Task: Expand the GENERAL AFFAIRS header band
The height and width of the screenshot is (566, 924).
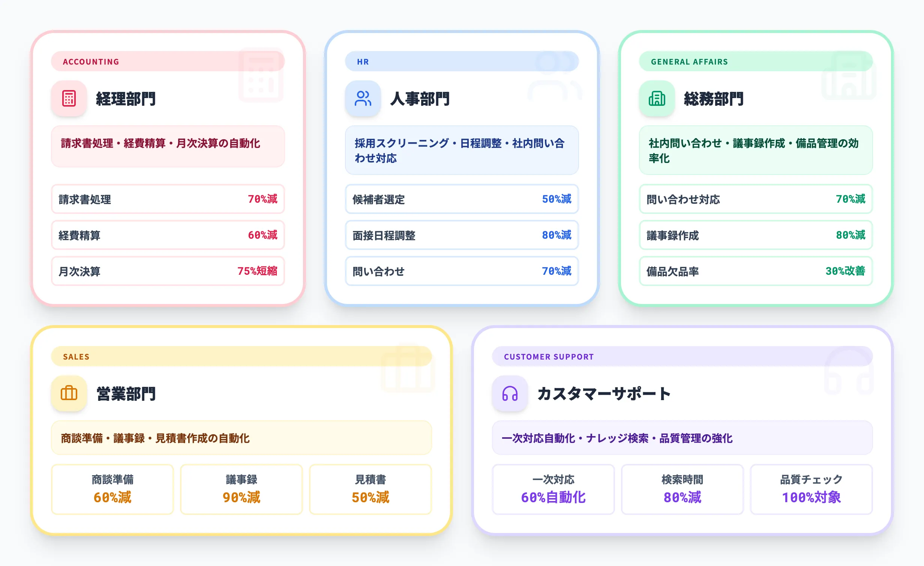Action: pyautogui.click(x=755, y=62)
